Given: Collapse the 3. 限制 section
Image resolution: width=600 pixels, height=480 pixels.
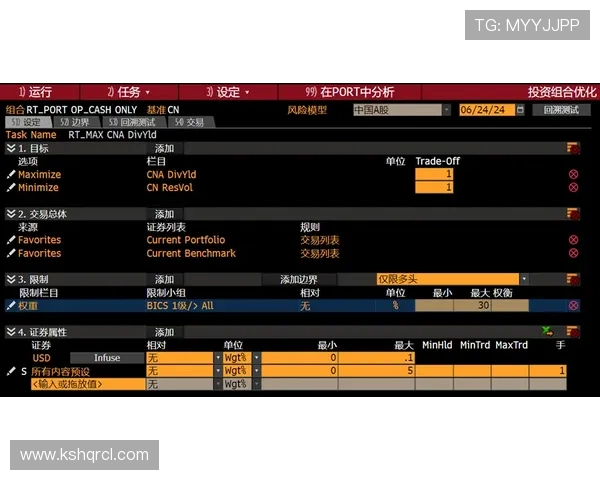Looking at the screenshot, I should coord(11,279).
